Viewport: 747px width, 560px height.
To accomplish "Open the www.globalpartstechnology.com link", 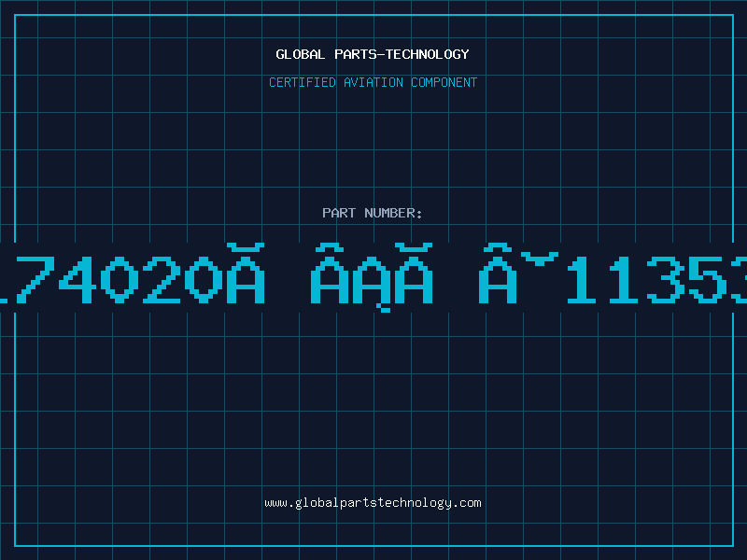I will (x=373, y=503).
